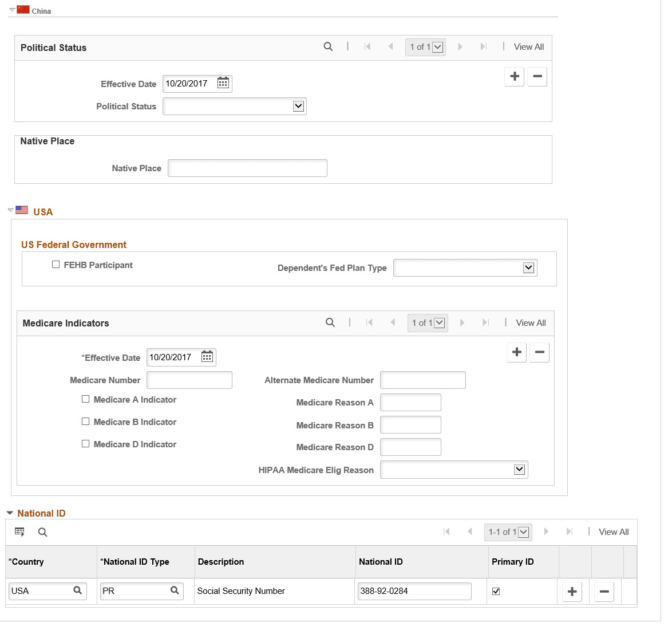Add a new row in Political Status
Viewport: 672px width, 630px height.
pyautogui.click(x=514, y=76)
